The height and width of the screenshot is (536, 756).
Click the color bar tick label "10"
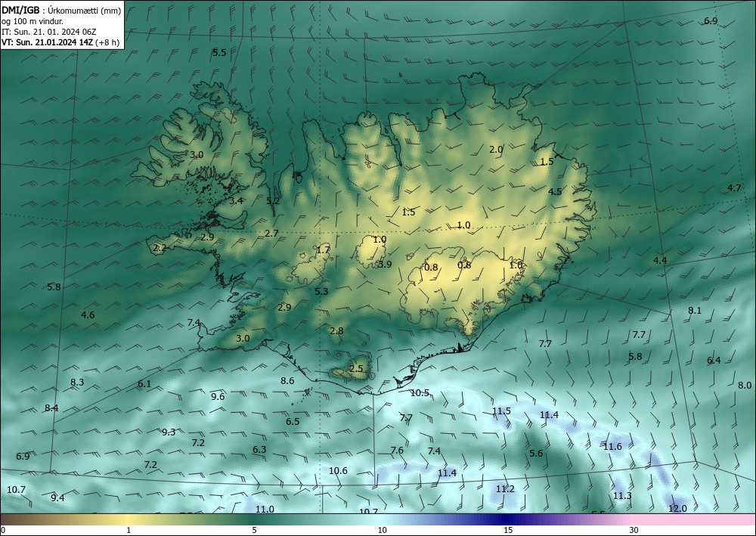[382, 530]
